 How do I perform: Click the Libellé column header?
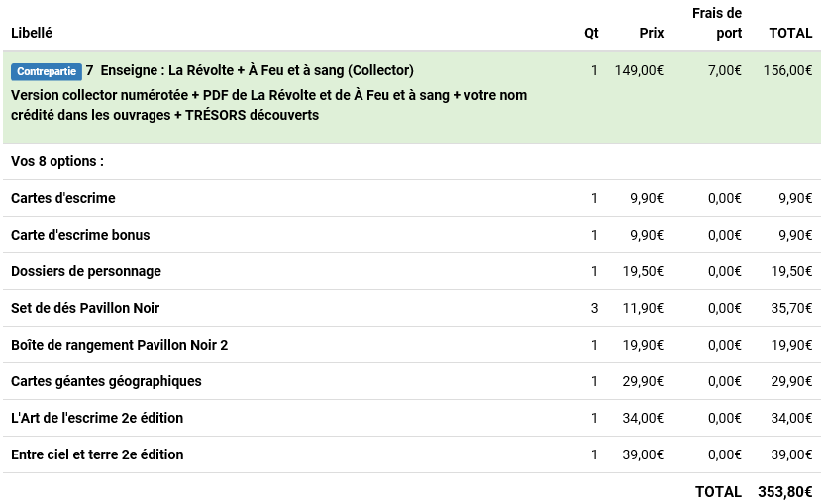pos(32,33)
